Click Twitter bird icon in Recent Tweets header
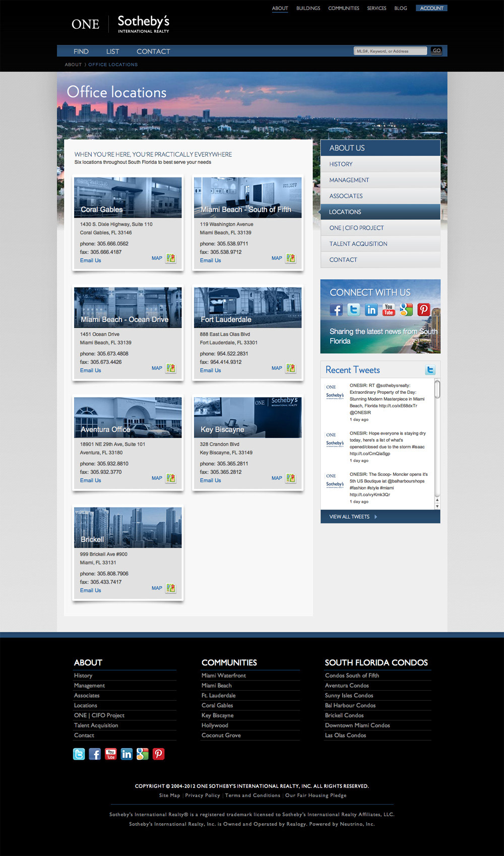The height and width of the screenshot is (856, 504). [x=430, y=370]
